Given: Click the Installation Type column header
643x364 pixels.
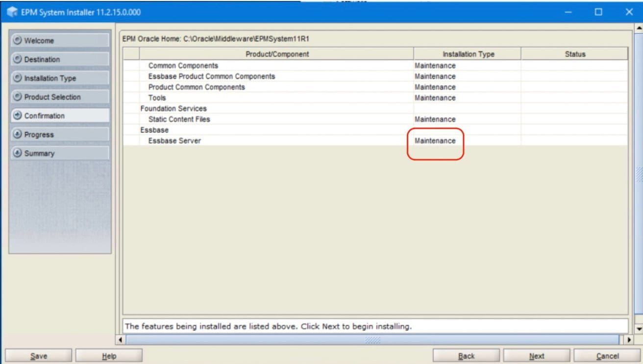Looking at the screenshot, I should click(468, 54).
